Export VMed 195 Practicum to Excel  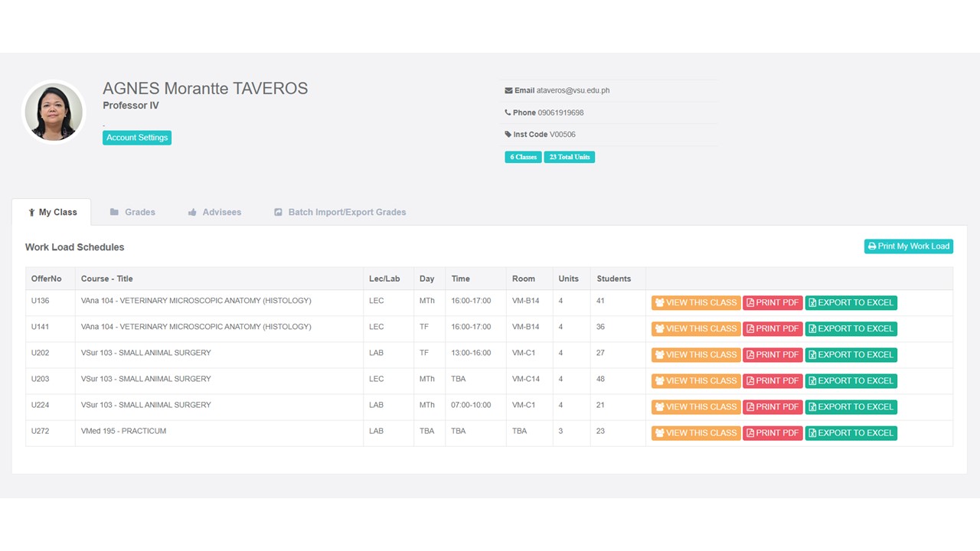pos(851,432)
